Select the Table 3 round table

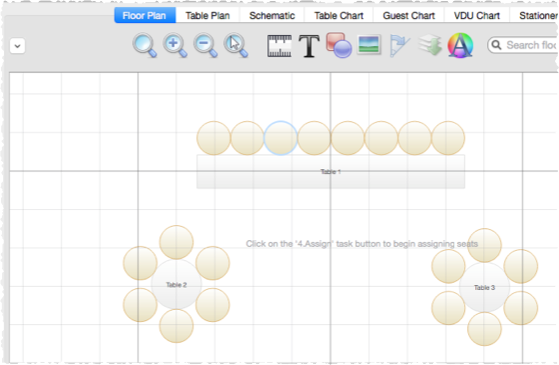click(x=484, y=287)
